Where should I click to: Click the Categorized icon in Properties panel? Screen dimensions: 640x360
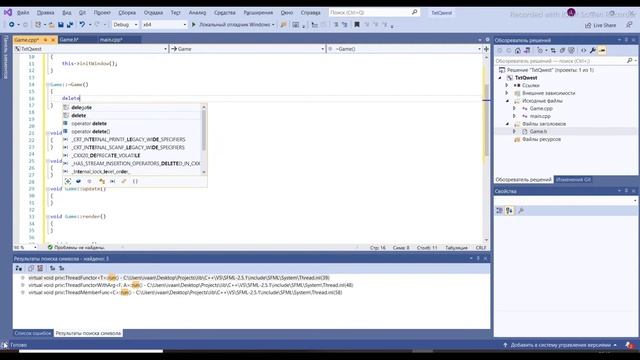click(499, 211)
